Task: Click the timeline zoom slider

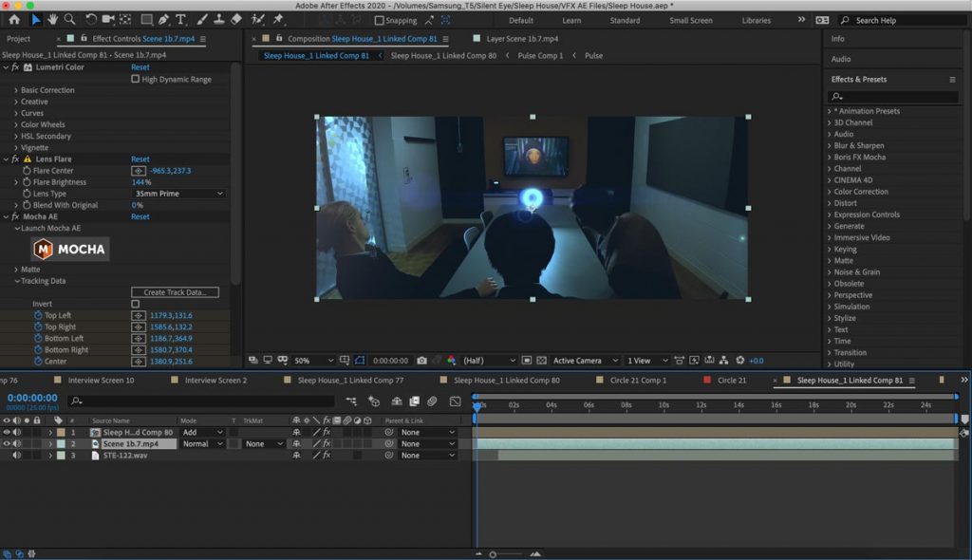Action: pos(493,554)
